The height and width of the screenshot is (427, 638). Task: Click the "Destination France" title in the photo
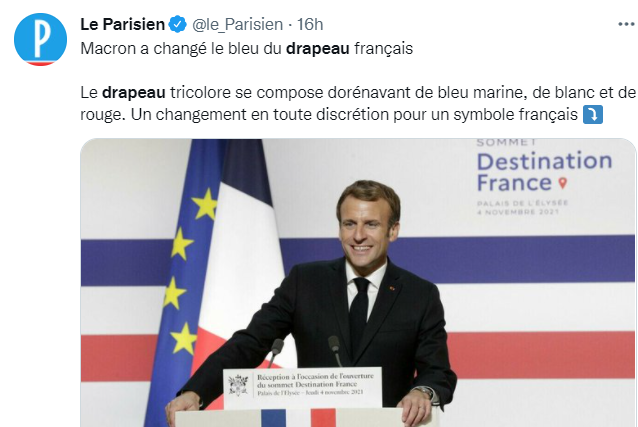coord(543,171)
